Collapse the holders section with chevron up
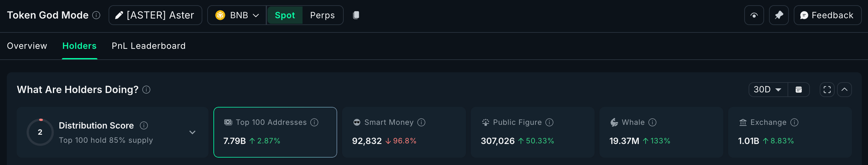 [844, 90]
